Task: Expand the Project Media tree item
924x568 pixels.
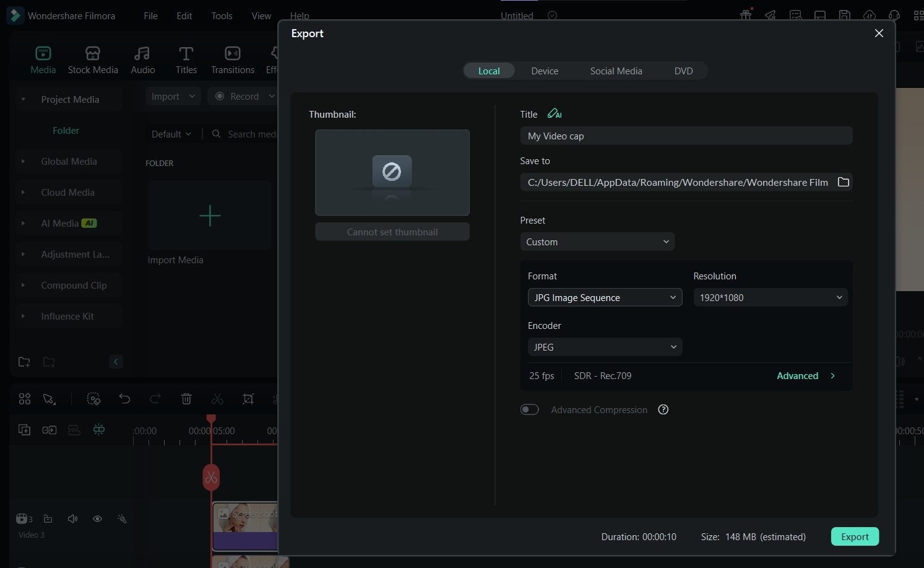Action: [23, 99]
